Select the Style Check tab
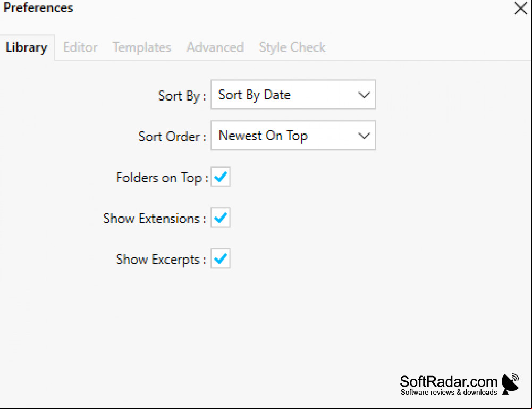This screenshot has height=409, width=532. [x=292, y=47]
